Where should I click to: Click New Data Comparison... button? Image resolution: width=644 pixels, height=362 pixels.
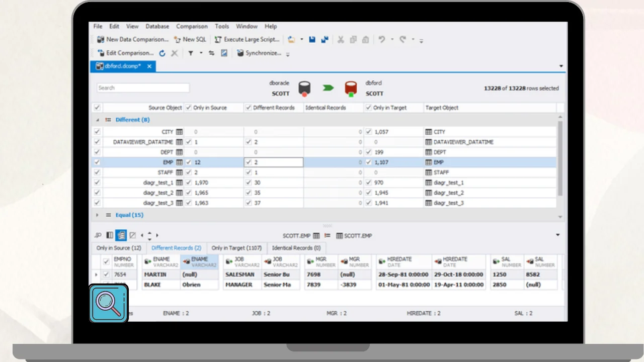point(133,40)
